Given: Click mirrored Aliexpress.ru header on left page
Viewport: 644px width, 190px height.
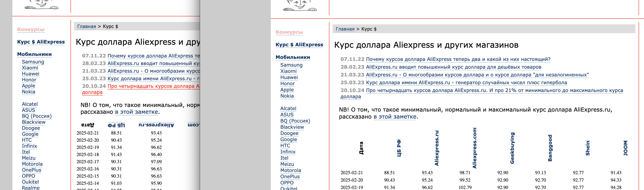Looking at the screenshot, I should (x=156, y=125).
